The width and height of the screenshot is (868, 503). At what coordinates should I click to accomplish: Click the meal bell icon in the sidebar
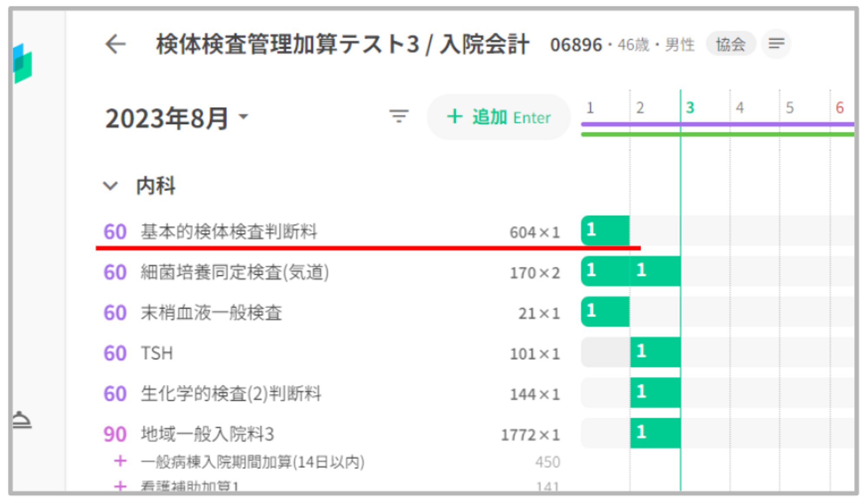pos(22,420)
